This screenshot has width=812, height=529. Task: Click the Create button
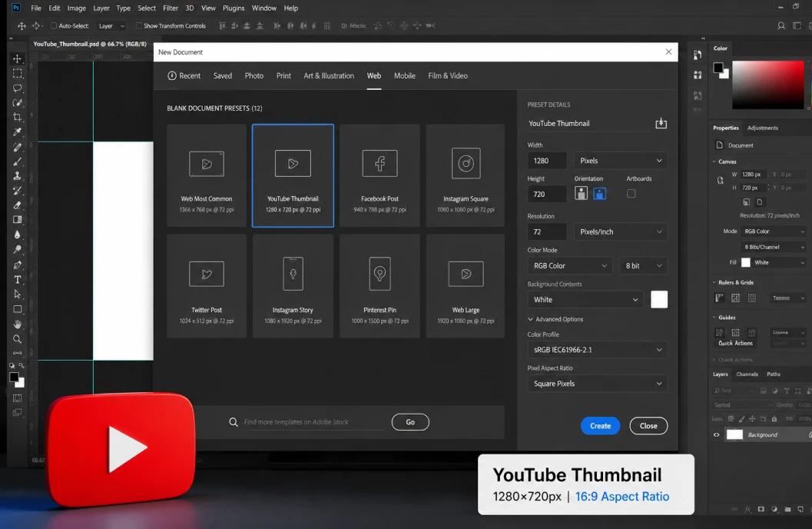600,426
